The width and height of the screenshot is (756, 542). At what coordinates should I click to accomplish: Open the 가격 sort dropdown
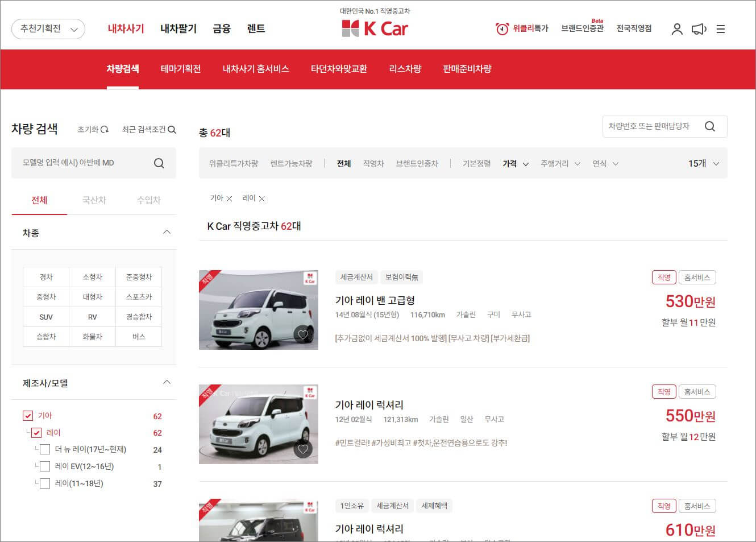coord(516,164)
